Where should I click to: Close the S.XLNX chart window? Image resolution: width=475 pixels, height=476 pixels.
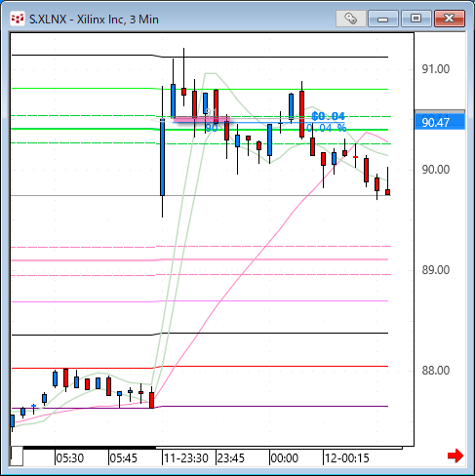point(450,19)
